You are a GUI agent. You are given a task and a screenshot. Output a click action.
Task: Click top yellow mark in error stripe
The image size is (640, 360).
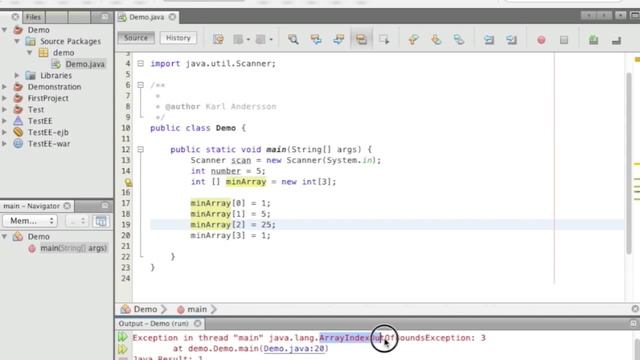click(637, 60)
